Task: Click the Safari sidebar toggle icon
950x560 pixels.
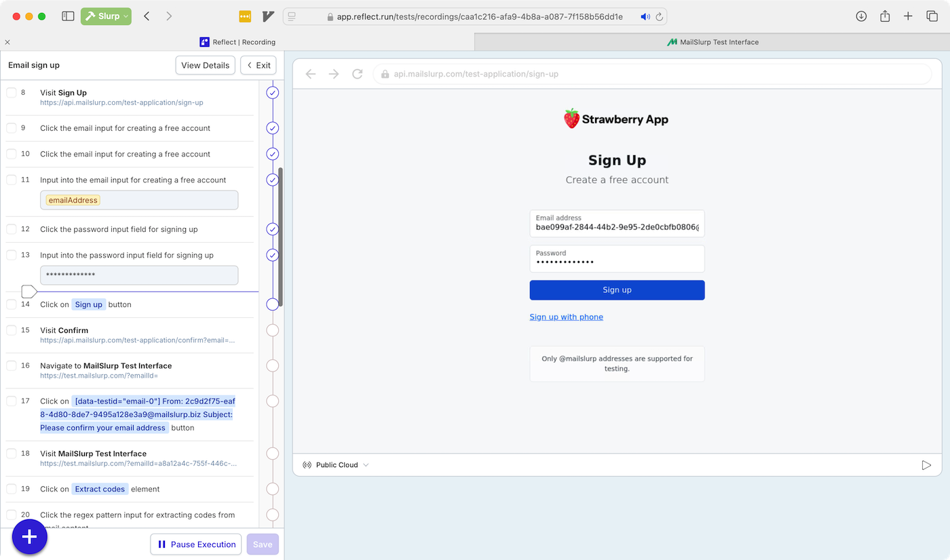Action: (x=68, y=15)
